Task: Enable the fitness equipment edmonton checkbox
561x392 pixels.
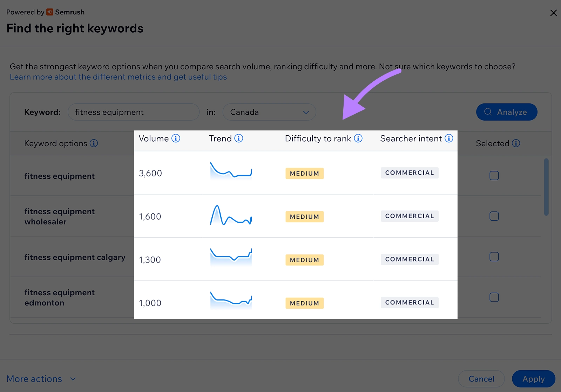Action: pos(494,298)
